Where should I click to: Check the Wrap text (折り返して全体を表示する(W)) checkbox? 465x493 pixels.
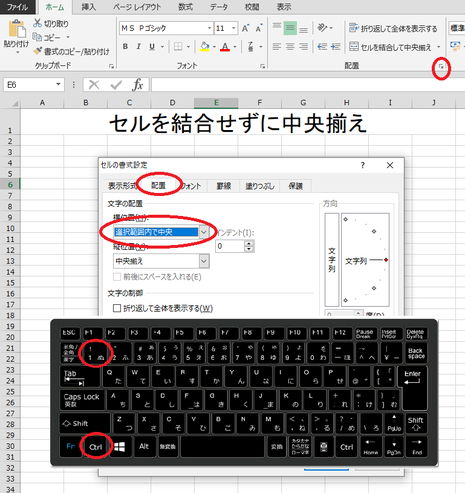(117, 308)
